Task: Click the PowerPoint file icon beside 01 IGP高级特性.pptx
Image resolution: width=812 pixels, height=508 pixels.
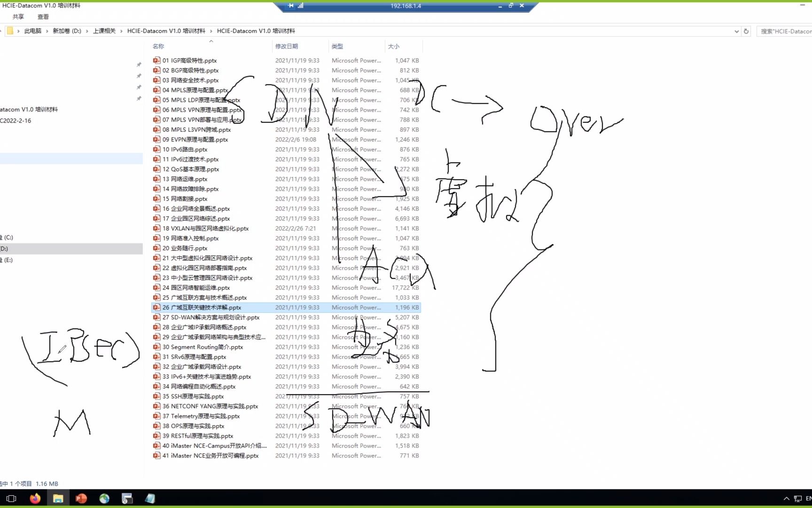Action: click(156, 60)
